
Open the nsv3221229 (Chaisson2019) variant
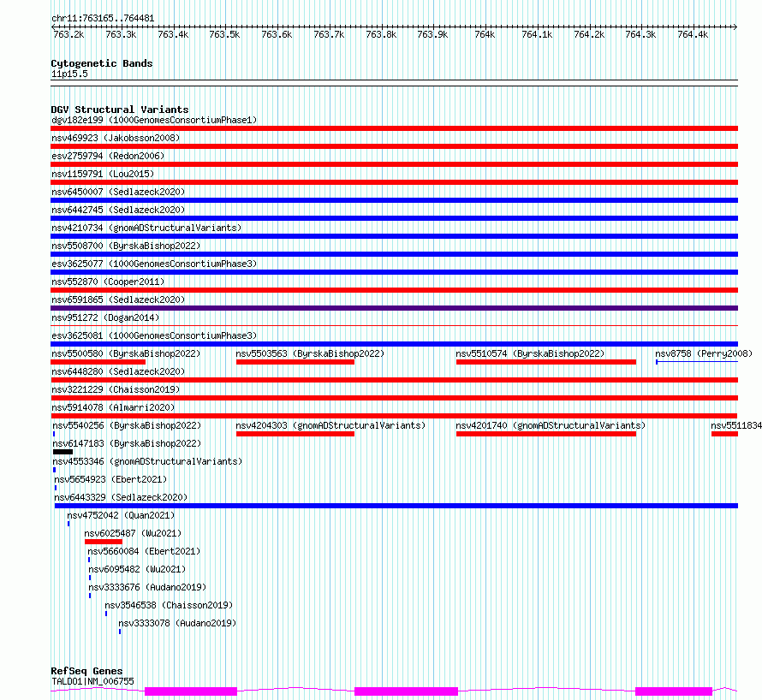(x=116, y=389)
